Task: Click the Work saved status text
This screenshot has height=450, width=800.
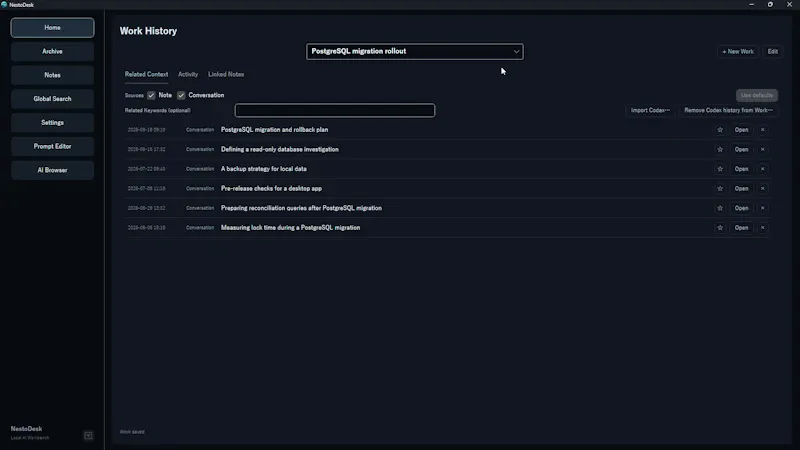Action: click(x=132, y=432)
